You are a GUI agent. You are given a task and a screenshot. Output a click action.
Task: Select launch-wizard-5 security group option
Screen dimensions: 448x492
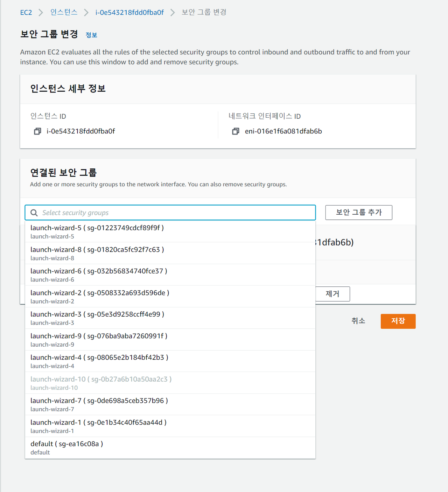(x=170, y=231)
